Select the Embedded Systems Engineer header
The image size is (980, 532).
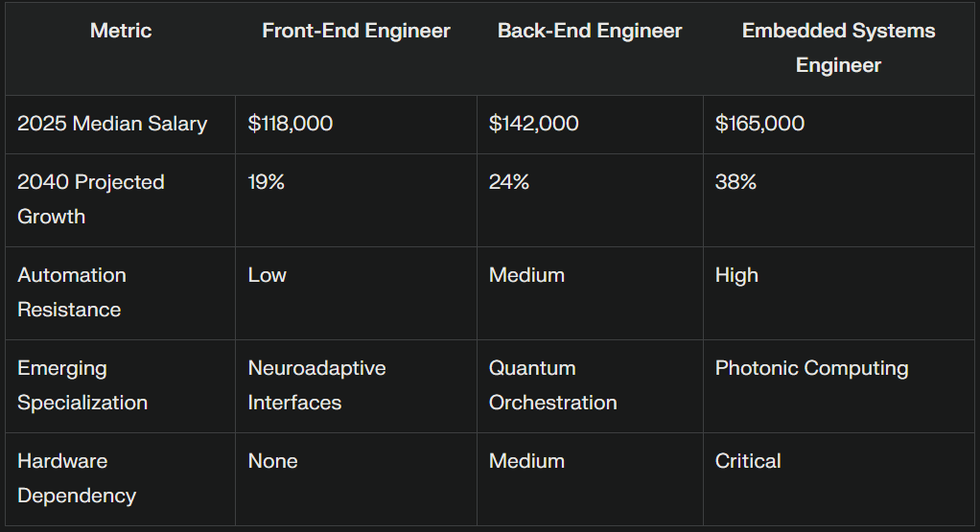click(839, 48)
